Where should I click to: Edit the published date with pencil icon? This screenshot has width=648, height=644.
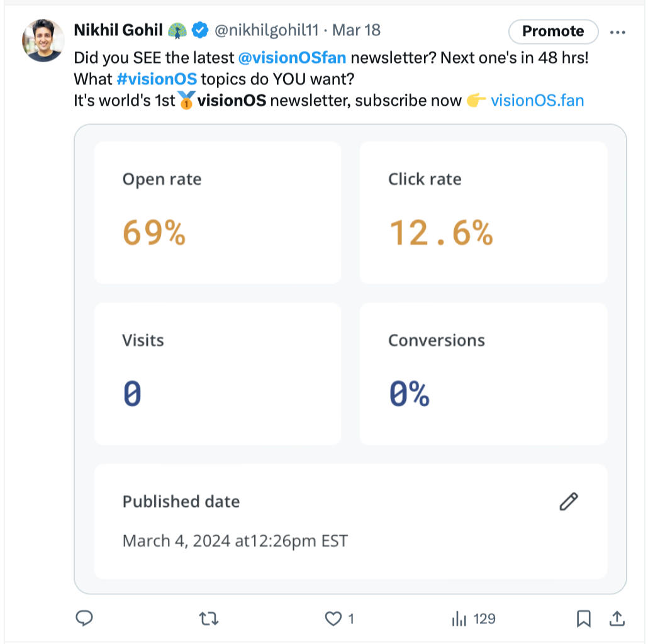point(569,501)
